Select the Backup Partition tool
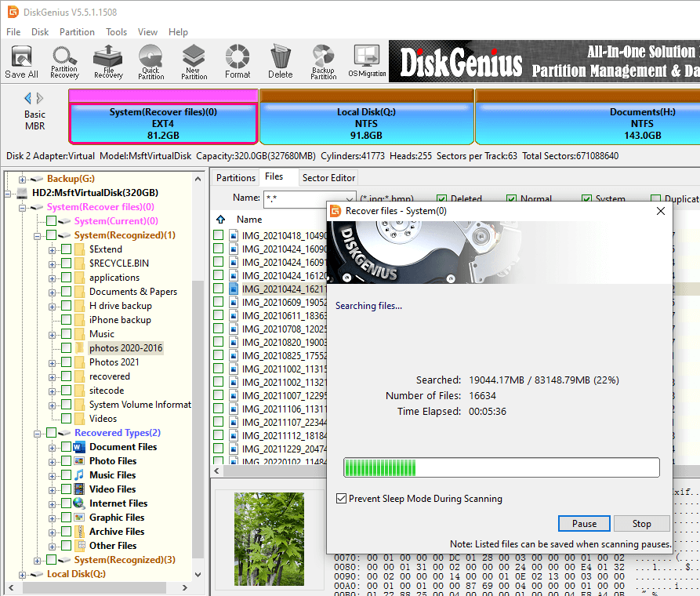Image resolution: width=700 pixels, height=596 pixels. [x=323, y=62]
